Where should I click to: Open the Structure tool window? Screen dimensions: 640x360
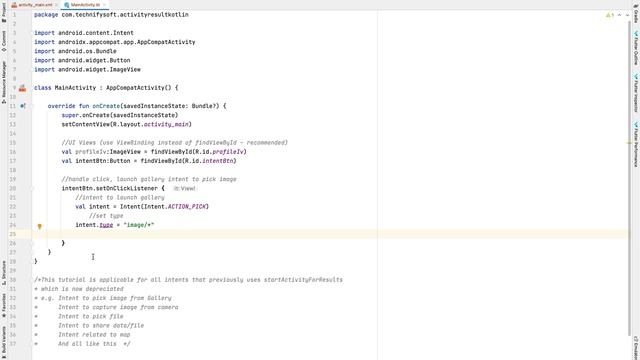(4, 273)
